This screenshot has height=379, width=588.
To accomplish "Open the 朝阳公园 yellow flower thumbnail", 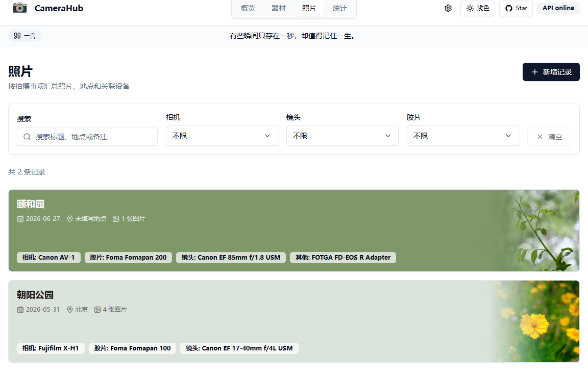I will (x=536, y=321).
